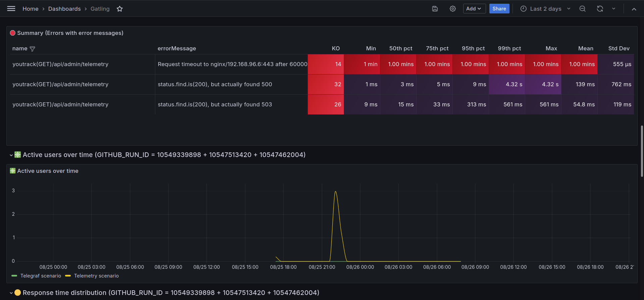This screenshot has width=644, height=300.
Task: Open the hamburger navigation menu
Action: pos(11,9)
